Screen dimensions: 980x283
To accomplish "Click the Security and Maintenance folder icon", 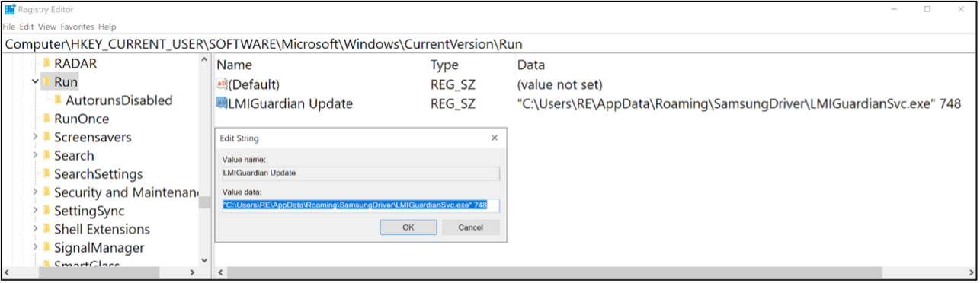I will click(46, 192).
